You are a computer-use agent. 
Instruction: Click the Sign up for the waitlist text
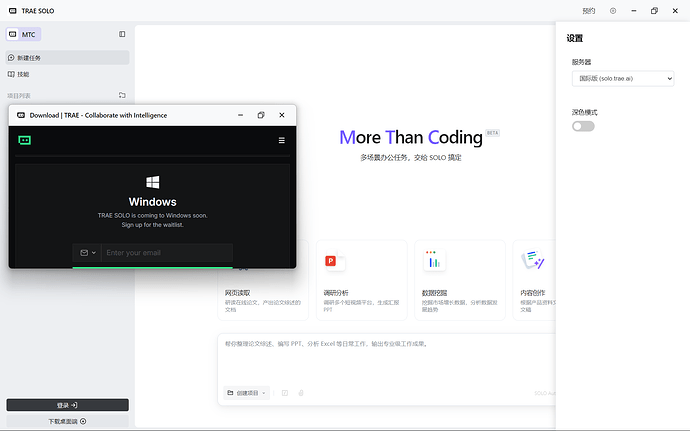point(153,225)
